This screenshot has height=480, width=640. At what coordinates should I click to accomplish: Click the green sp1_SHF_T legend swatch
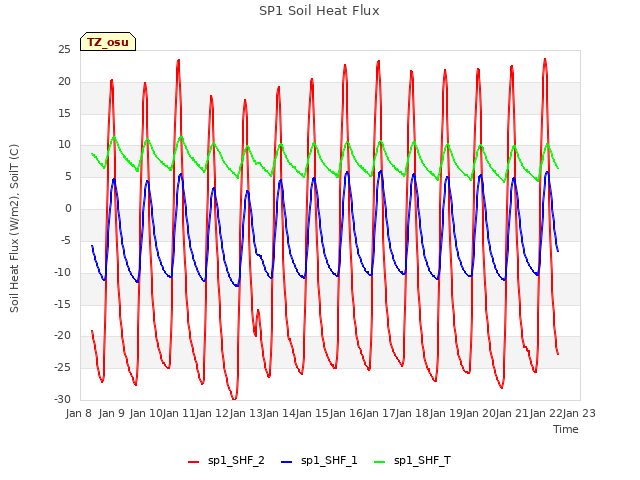(380, 462)
